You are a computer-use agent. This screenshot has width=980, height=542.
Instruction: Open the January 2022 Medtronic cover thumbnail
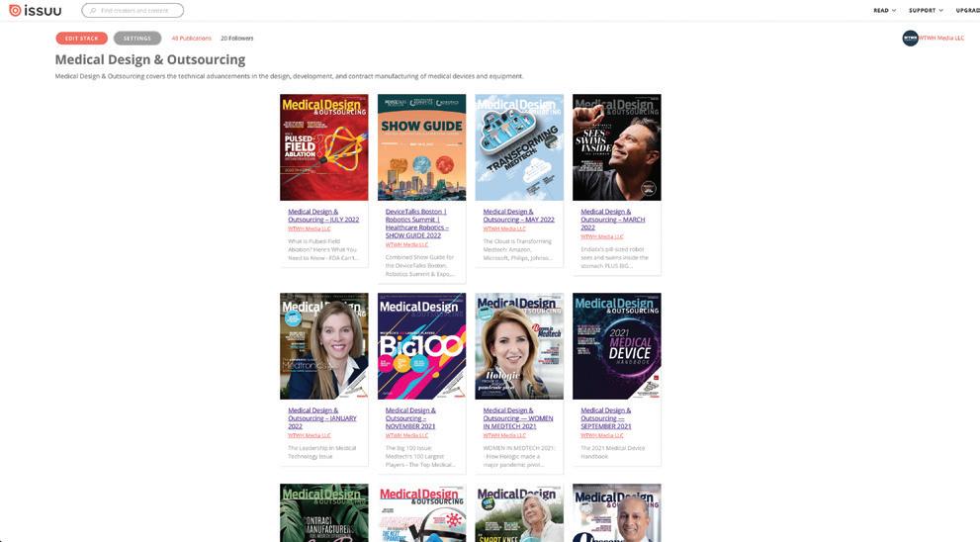click(323, 346)
